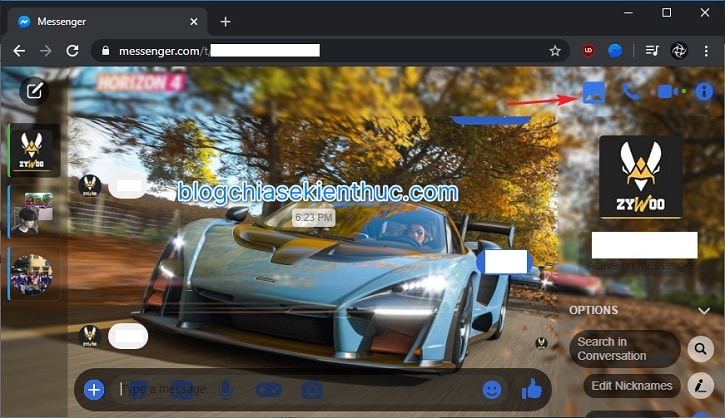Collapse the OPTIONS section chevron
The image size is (725, 418).
click(704, 311)
